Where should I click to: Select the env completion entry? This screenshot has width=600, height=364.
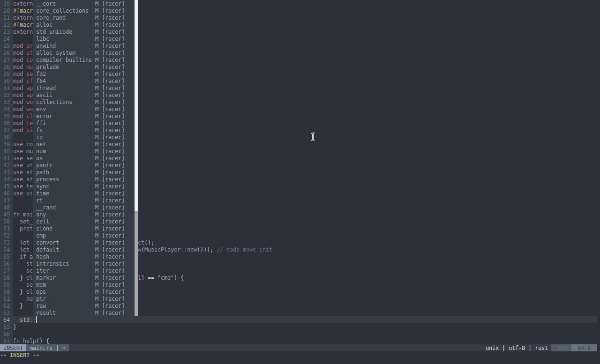point(83,109)
